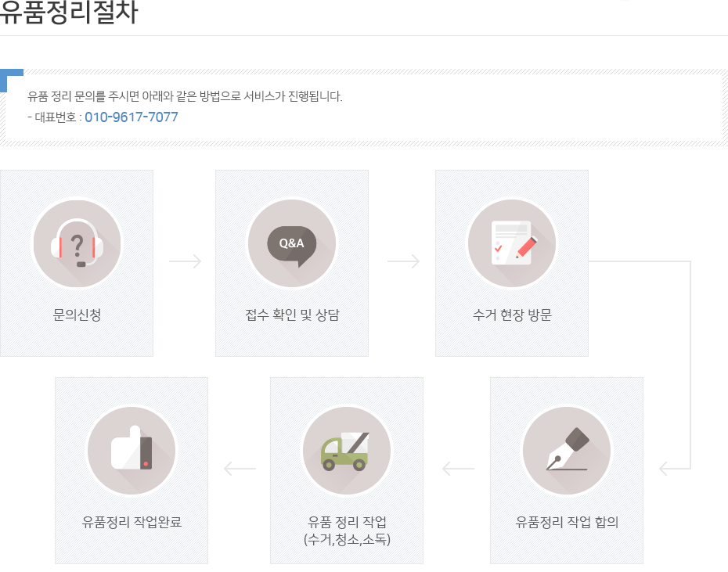Click the phone number 010-9617-7077
728x572 pixels.
pos(132,117)
